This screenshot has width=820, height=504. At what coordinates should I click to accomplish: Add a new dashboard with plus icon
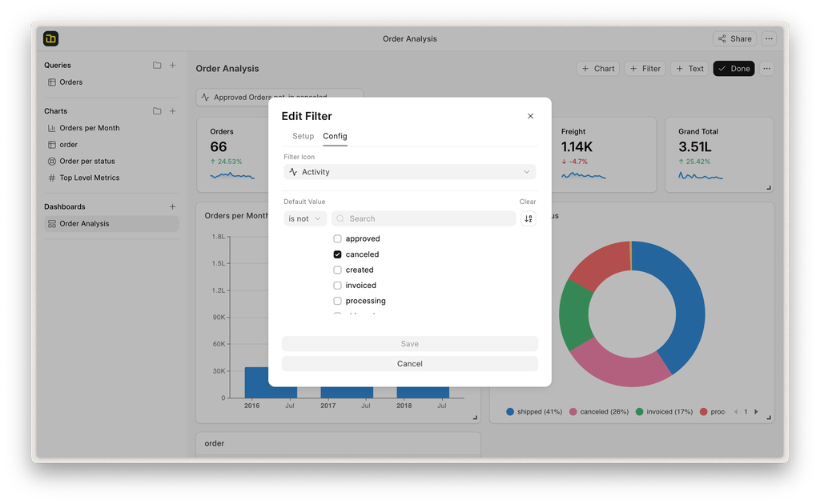(x=172, y=206)
